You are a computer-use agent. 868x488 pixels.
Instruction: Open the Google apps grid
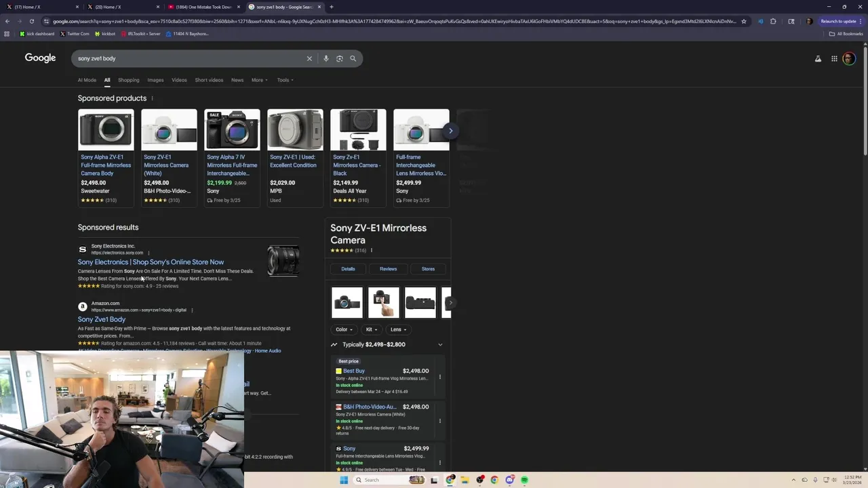coord(834,58)
